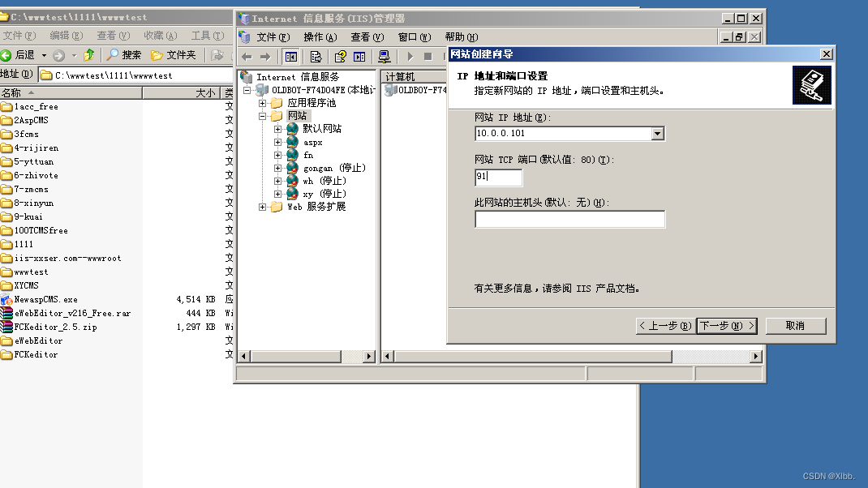Collapse the 网站 tree node

(262, 116)
